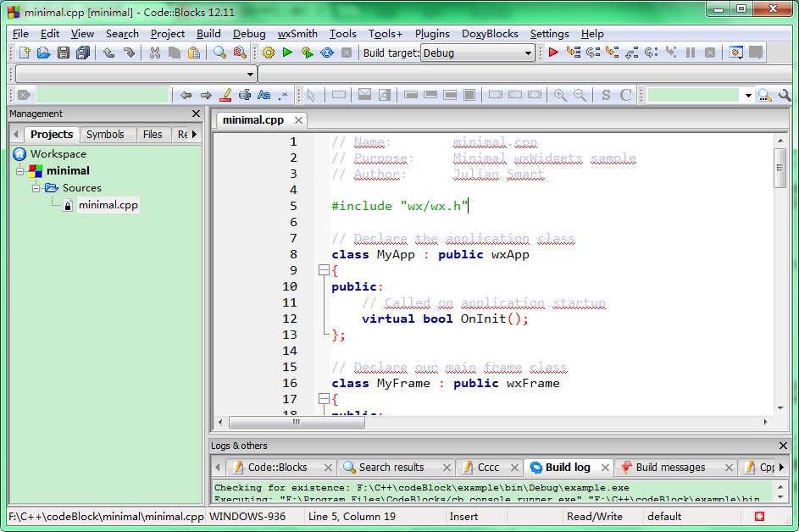The height and width of the screenshot is (532, 799).
Task: Click the Rebuild icon
Action: pyautogui.click(x=326, y=53)
